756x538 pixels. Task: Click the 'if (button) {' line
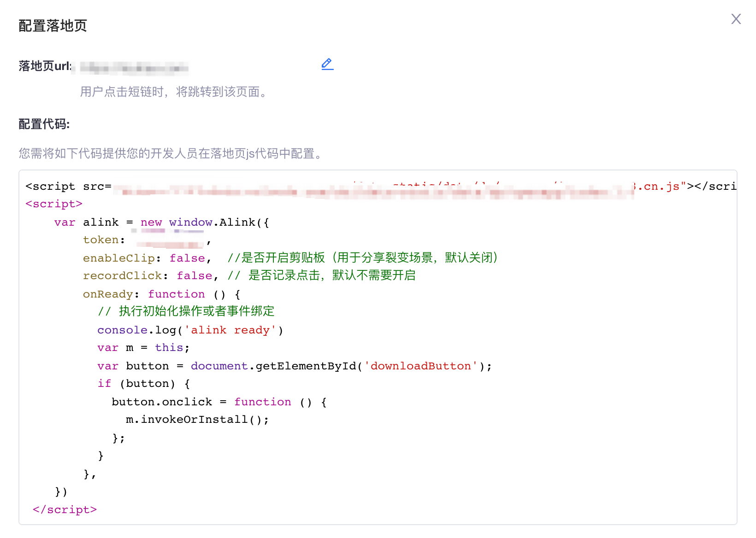(x=144, y=384)
